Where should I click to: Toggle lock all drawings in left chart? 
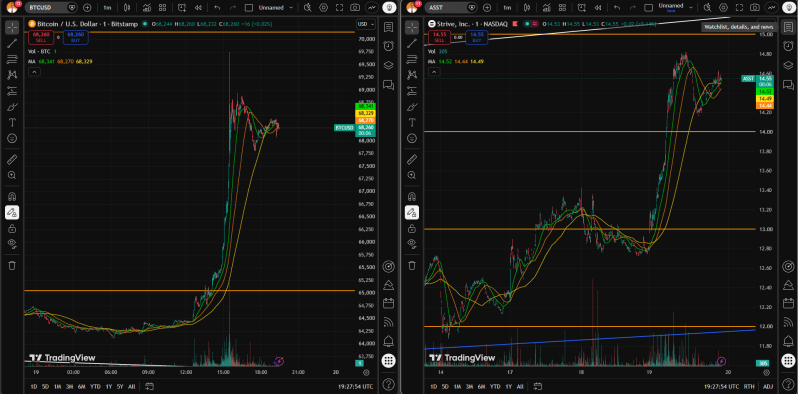pos(12,229)
